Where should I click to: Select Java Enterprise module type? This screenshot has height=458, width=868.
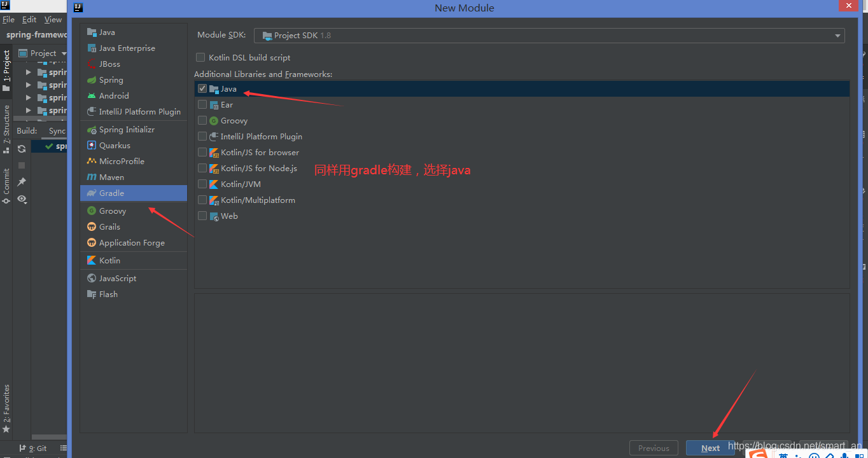pos(134,48)
